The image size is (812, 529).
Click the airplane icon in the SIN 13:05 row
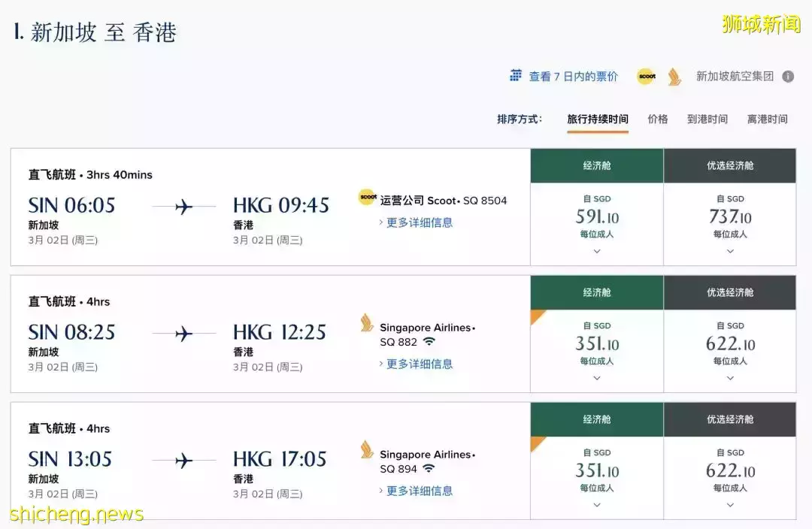coord(183,459)
